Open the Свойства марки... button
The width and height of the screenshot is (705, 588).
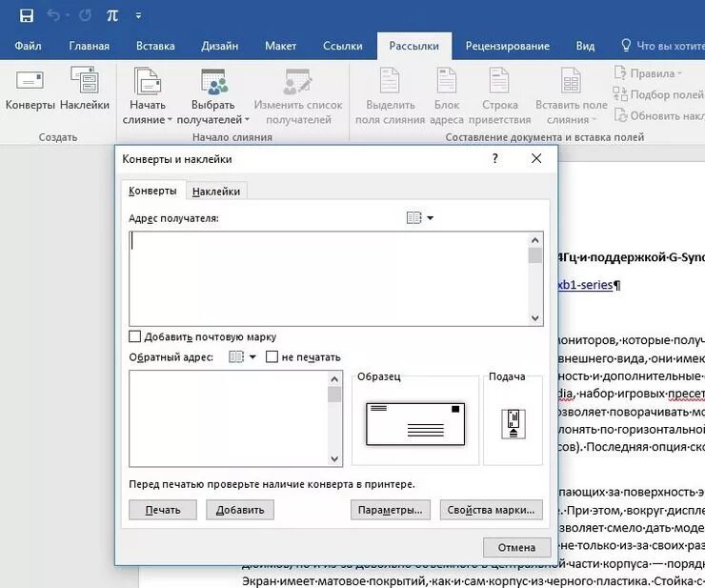pos(491,510)
